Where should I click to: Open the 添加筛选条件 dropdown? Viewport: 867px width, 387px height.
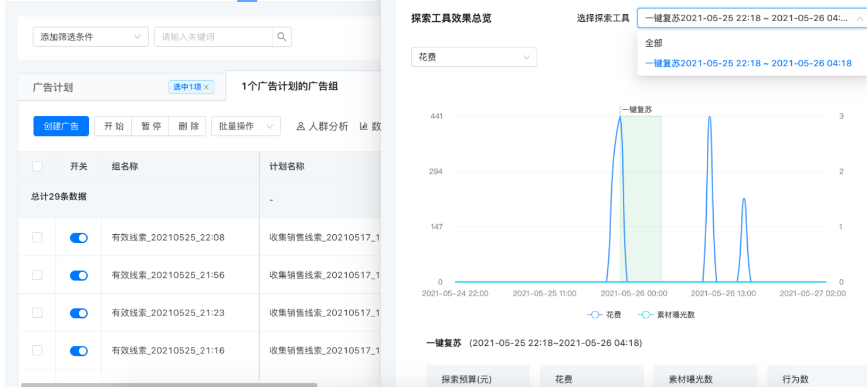coord(91,37)
